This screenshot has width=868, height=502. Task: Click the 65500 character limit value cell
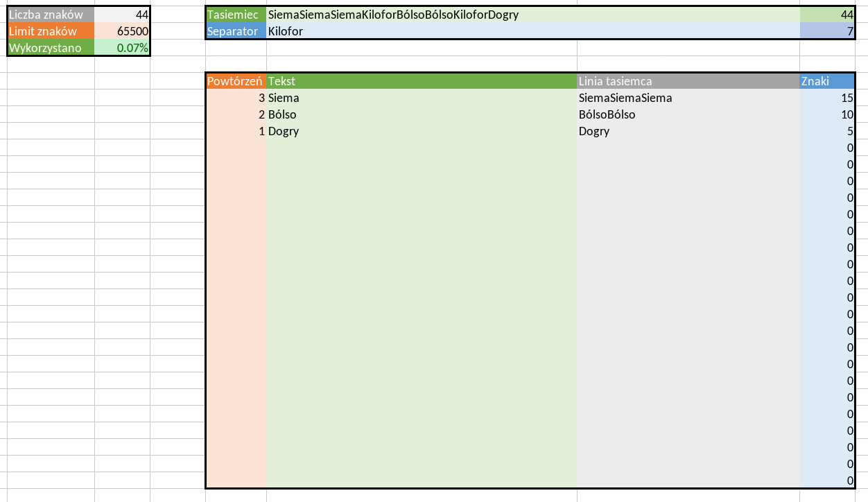(122, 31)
